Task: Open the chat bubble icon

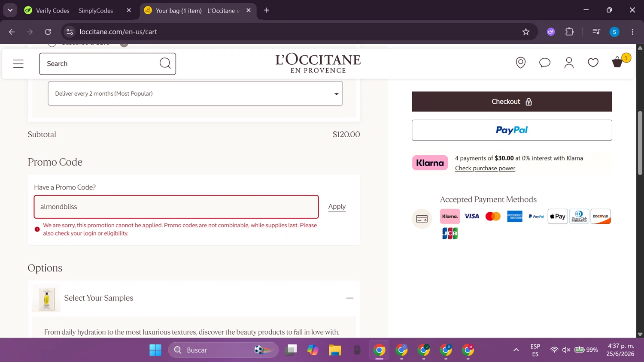Action: click(545, 63)
